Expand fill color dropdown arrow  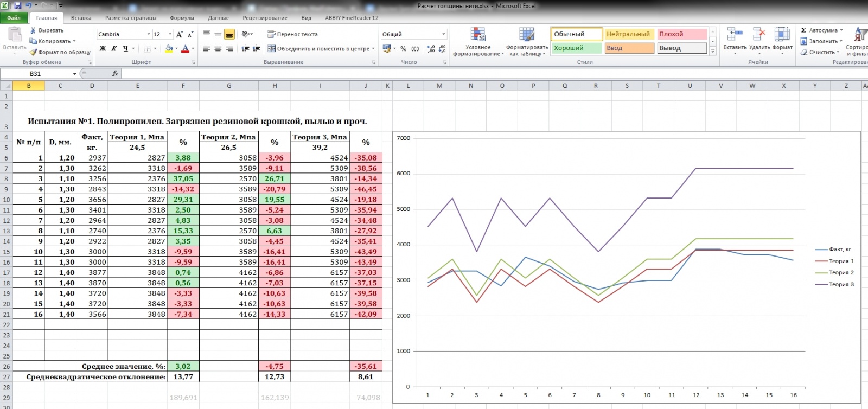[177, 48]
